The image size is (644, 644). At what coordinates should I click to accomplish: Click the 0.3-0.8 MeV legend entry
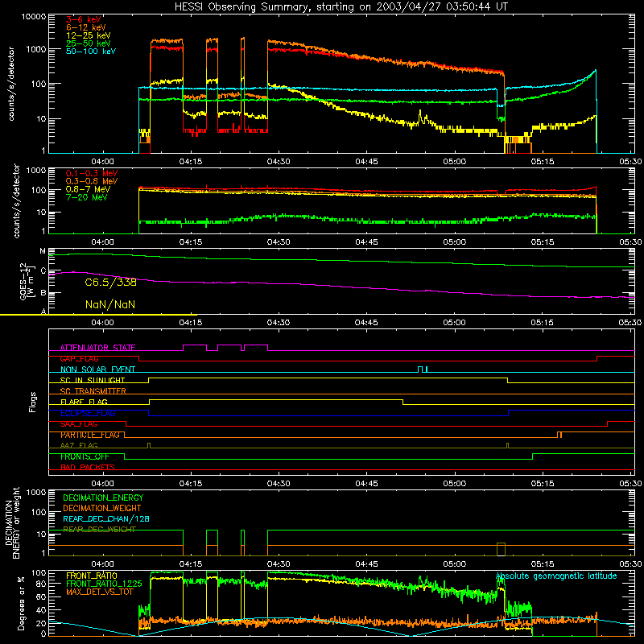[92, 181]
